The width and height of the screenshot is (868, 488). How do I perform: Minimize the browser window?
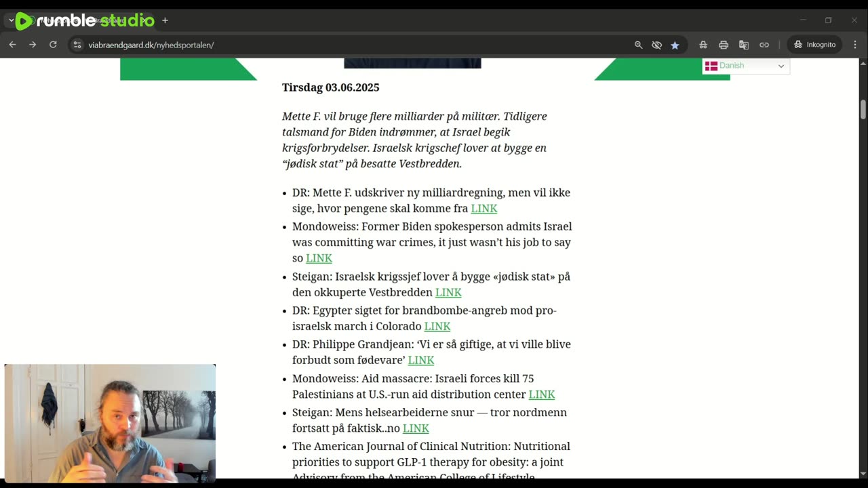coord(803,20)
